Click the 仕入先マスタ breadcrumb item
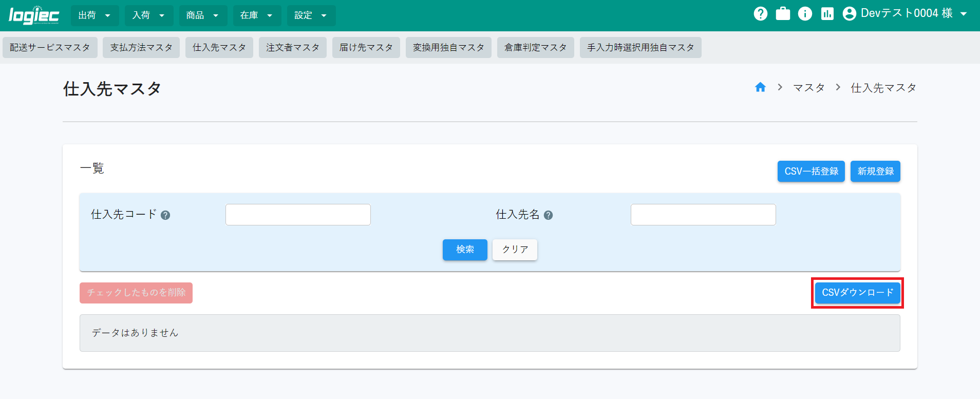 [x=883, y=88]
